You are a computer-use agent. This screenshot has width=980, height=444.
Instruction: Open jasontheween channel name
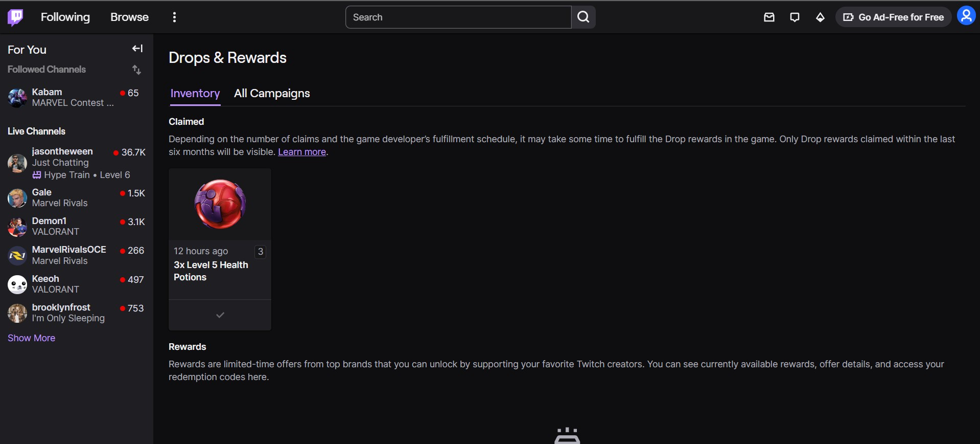click(62, 151)
